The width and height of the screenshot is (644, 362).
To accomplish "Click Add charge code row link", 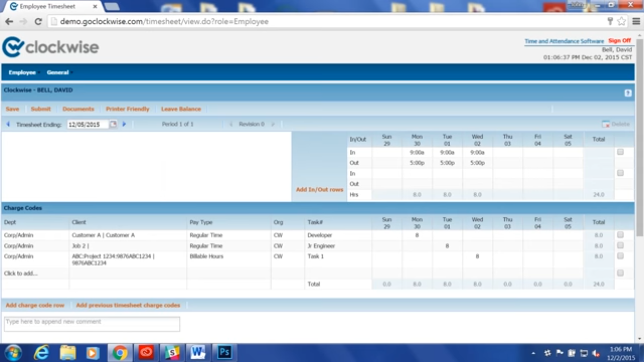I will point(35,305).
